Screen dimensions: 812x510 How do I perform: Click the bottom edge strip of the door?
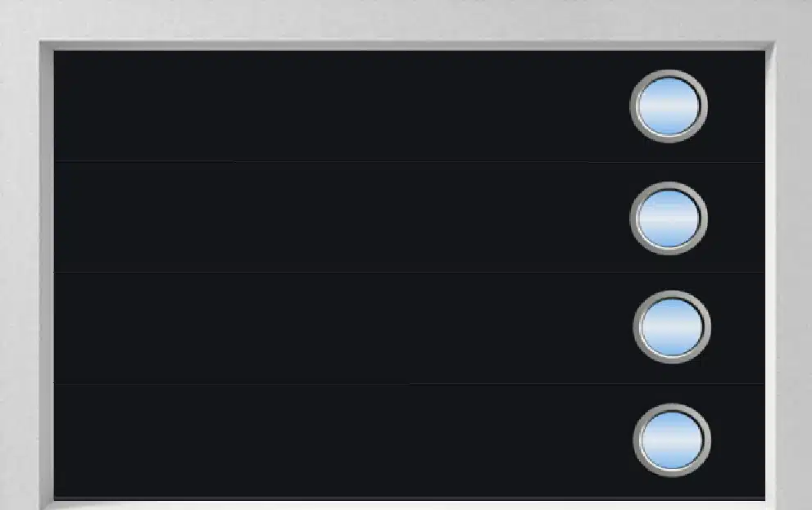409,499
